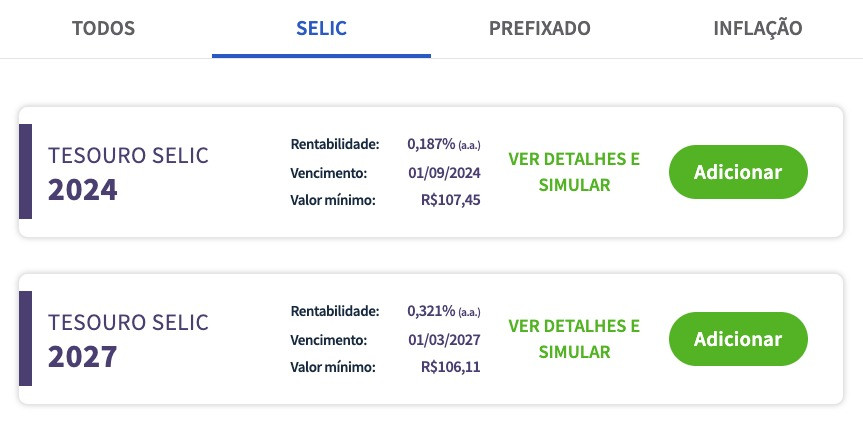Click the purple bar on the Selic 2024 card
Viewport: 863px width, 439px height.
[25, 172]
